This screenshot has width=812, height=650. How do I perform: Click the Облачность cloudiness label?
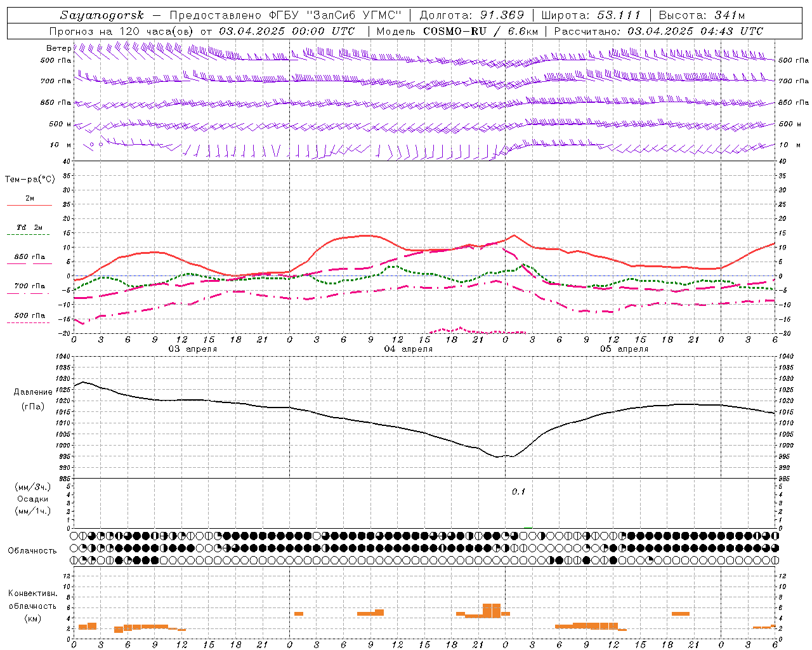[32, 551]
